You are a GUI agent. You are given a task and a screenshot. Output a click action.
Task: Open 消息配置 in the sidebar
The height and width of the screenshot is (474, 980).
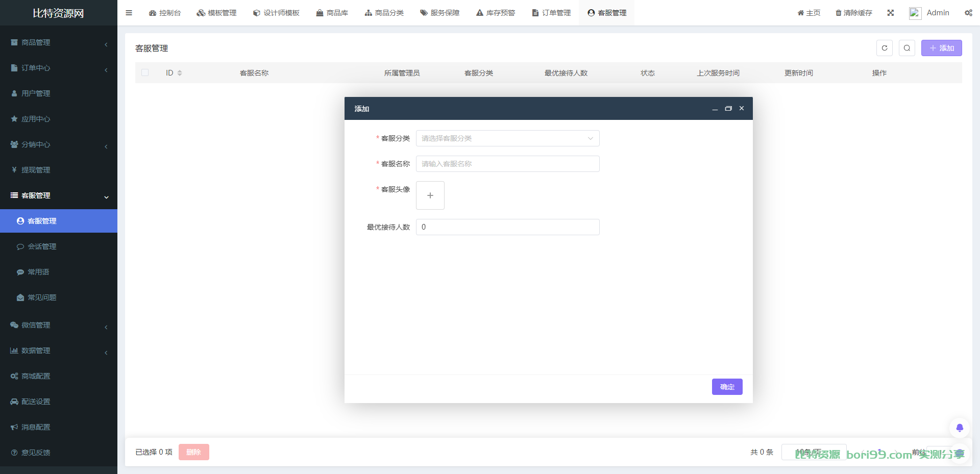[x=59, y=427]
